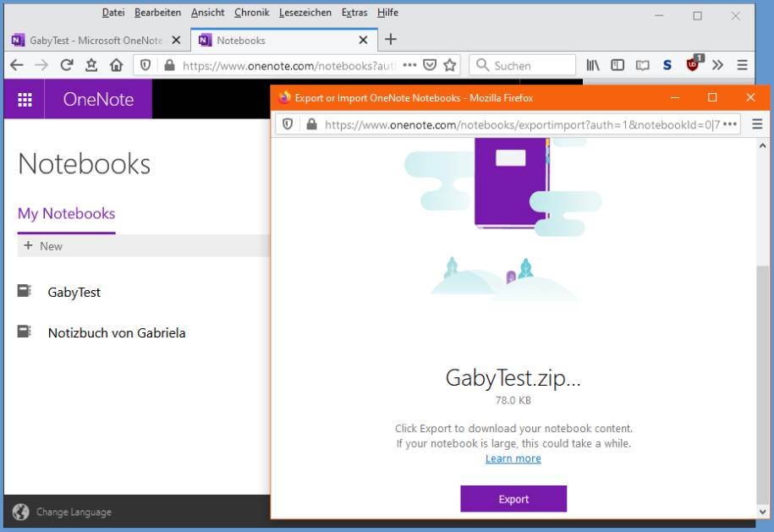Click the globe icon beside Change Language

click(21, 513)
